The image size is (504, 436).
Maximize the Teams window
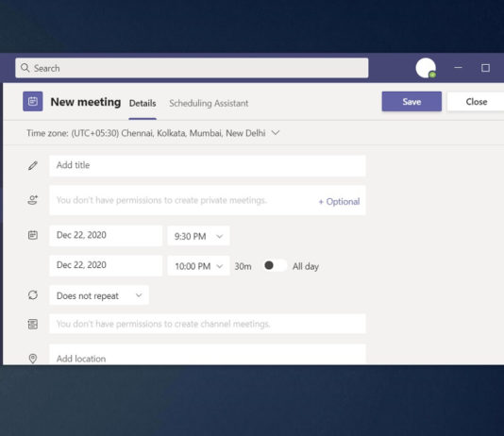click(x=485, y=68)
